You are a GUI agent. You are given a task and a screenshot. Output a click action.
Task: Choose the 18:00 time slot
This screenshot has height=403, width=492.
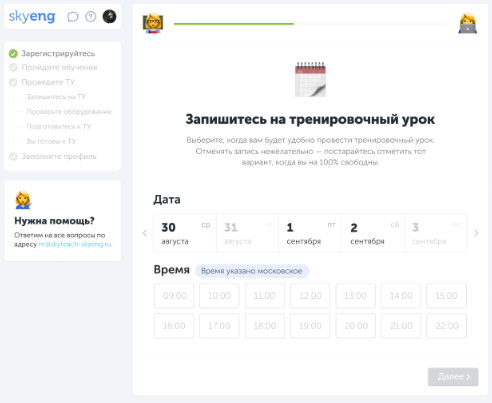coord(265,326)
